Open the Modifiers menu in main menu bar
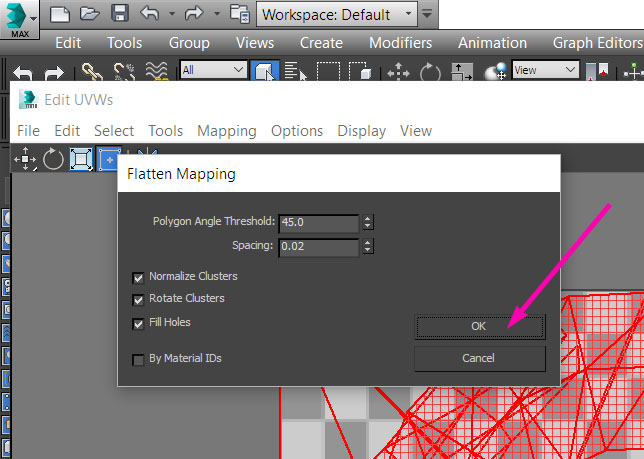644x459 pixels. click(x=400, y=43)
